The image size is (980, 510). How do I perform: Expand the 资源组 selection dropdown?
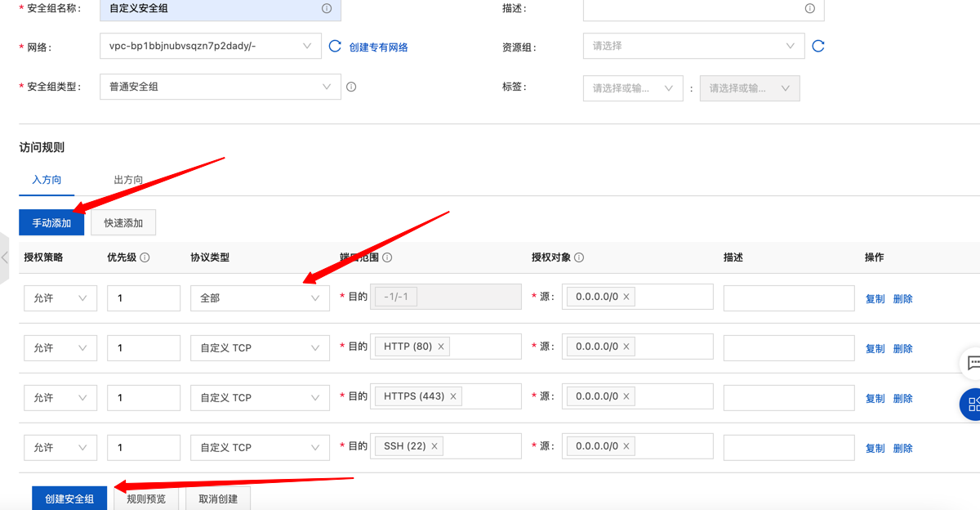(x=693, y=47)
